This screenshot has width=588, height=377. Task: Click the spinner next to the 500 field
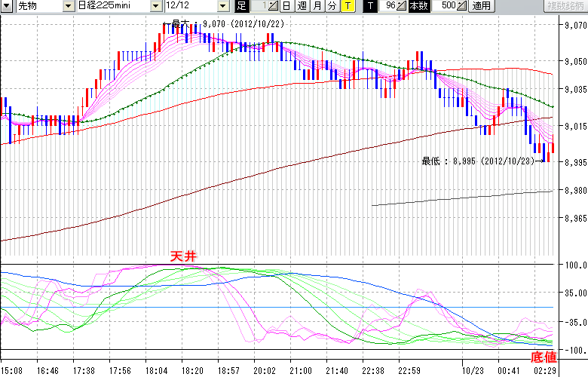tap(461, 6)
